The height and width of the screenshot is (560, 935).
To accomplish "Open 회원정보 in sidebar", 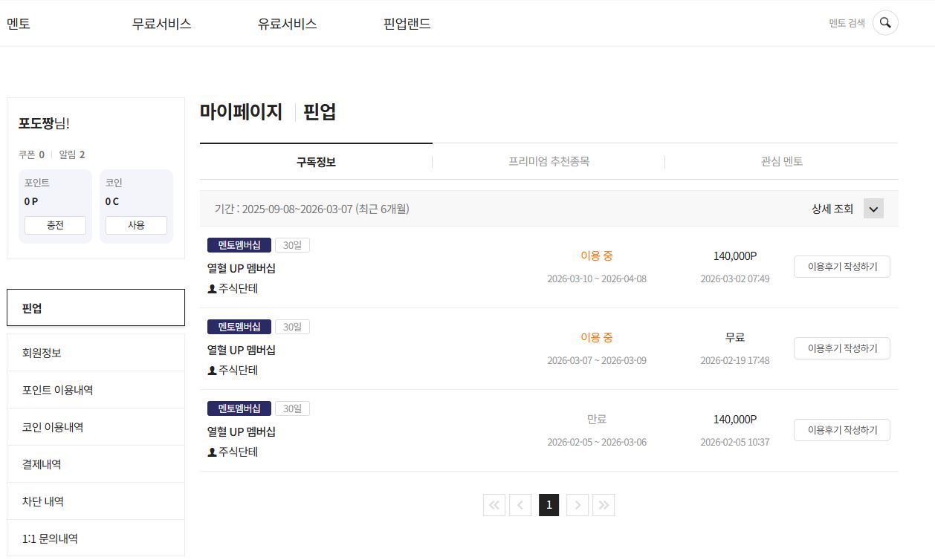I will pyautogui.click(x=95, y=353).
